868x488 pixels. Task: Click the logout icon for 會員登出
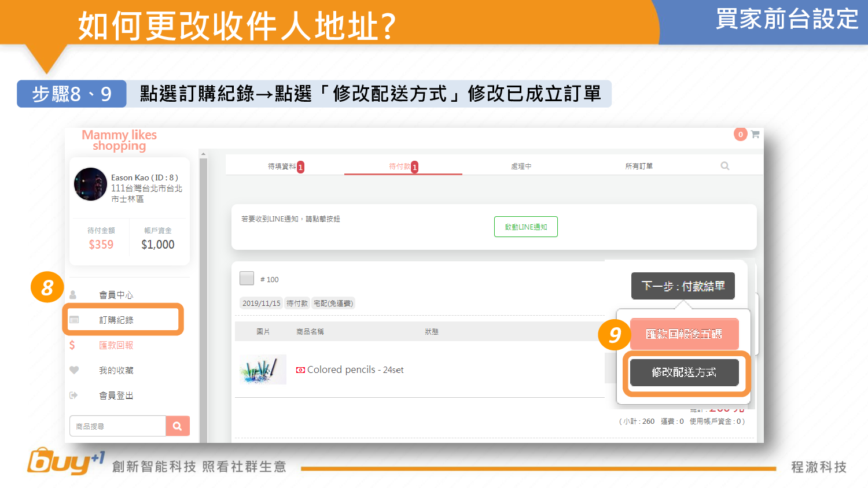(x=73, y=395)
